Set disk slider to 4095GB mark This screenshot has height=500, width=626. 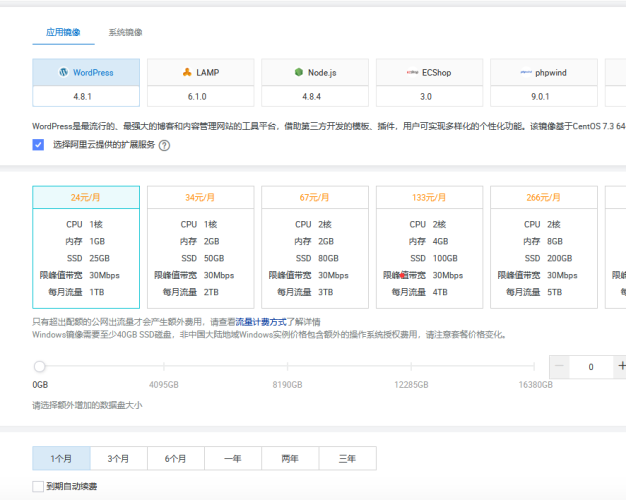[164, 366]
